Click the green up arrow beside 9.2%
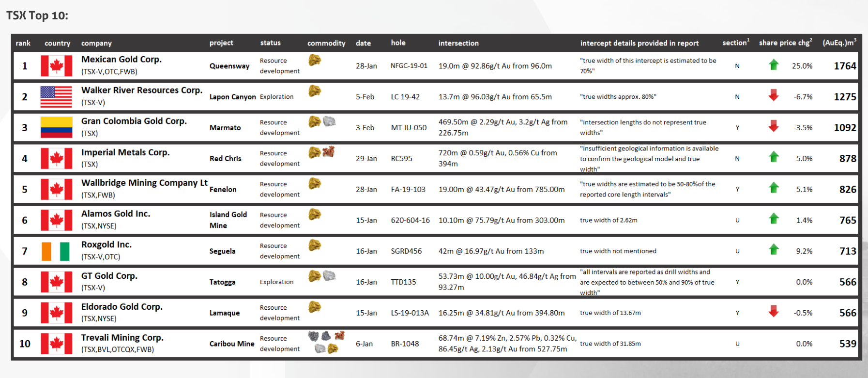 [774, 250]
